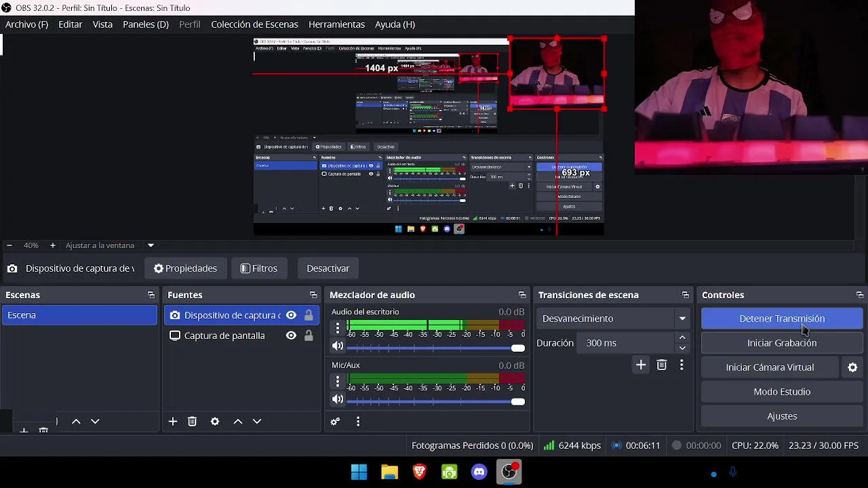868x488 pixels.
Task: Open Ajustes from Controles
Action: click(x=782, y=416)
